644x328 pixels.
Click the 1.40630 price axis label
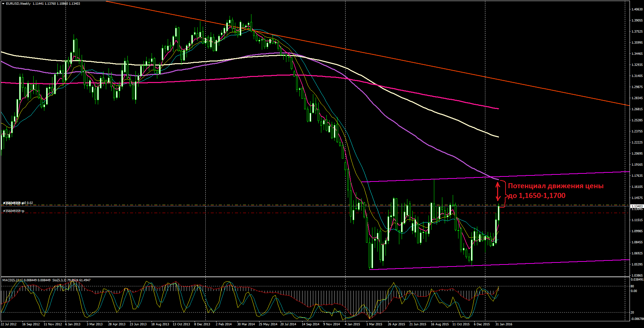[637, 9]
